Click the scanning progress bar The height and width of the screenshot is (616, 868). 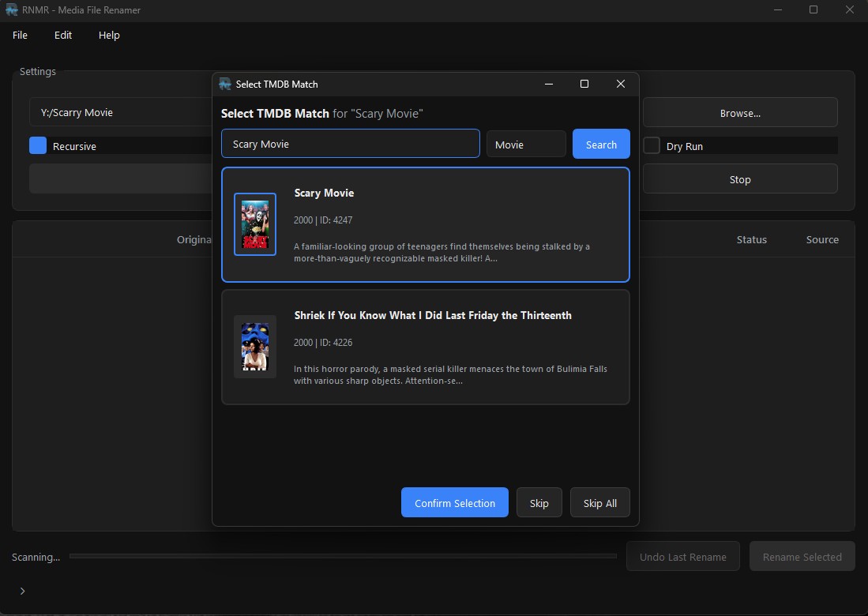tap(343, 557)
